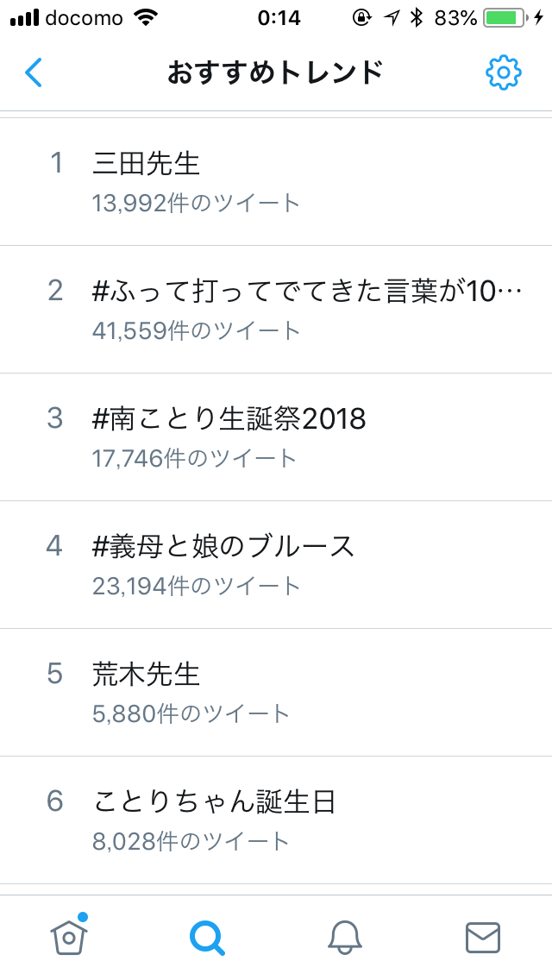Viewport: 552px width, 980px height.
Task: Open trend 三田先生
Action: point(146,163)
